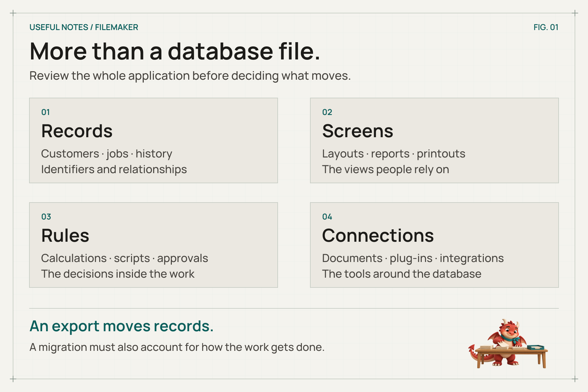588x392 pixels.
Task: Click 'Customers · jobs · history' line
Action: coord(106,154)
